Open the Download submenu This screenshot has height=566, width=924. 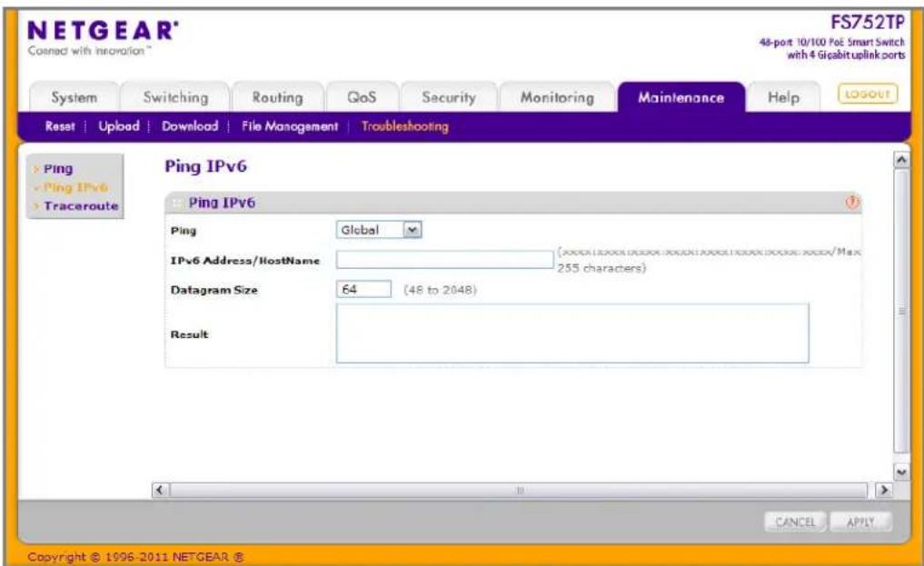(190, 126)
